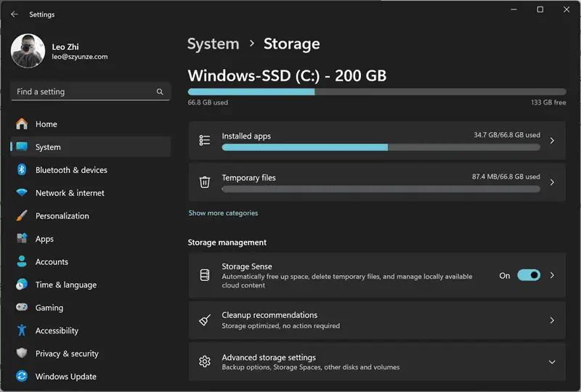
Task: Close the Settings window
Action: point(566,9)
